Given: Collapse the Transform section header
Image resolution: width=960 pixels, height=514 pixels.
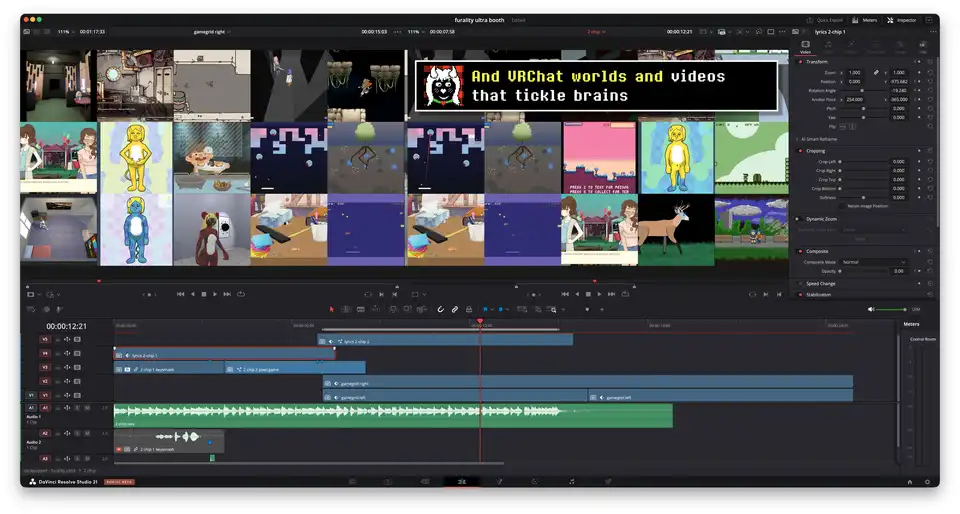Looking at the screenshot, I should tap(817, 62).
